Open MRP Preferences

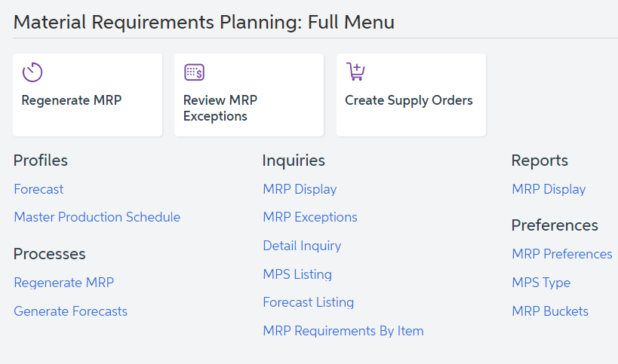[562, 254]
